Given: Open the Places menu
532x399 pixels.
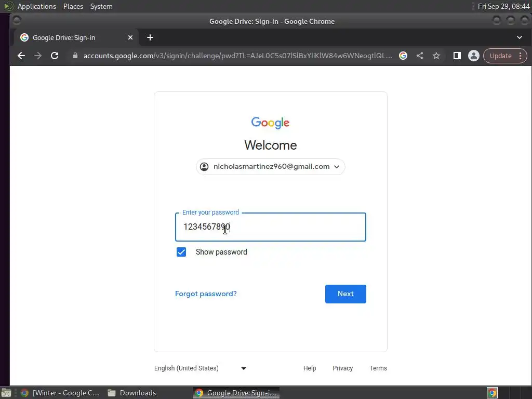Looking at the screenshot, I should coord(73,6).
